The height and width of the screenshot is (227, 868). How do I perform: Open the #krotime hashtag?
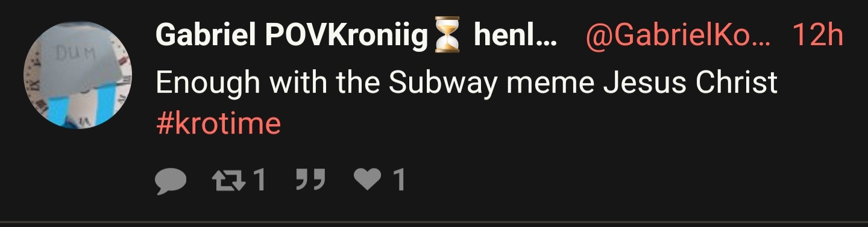(x=218, y=123)
